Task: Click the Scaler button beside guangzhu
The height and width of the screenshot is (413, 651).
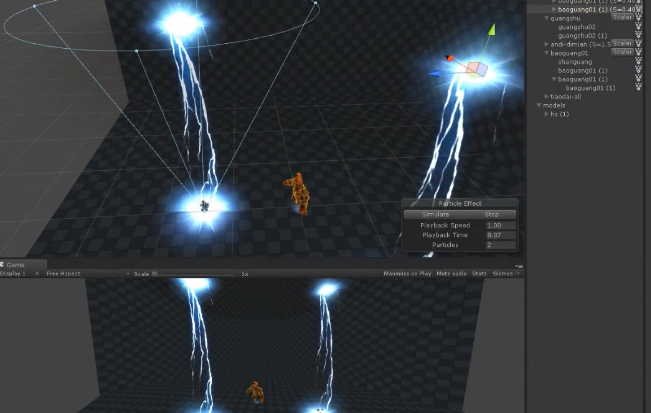Action: (x=622, y=17)
